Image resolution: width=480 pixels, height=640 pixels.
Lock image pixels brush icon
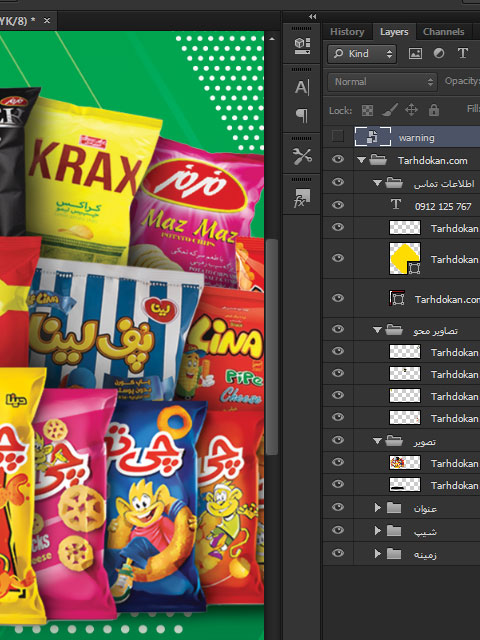[389, 110]
